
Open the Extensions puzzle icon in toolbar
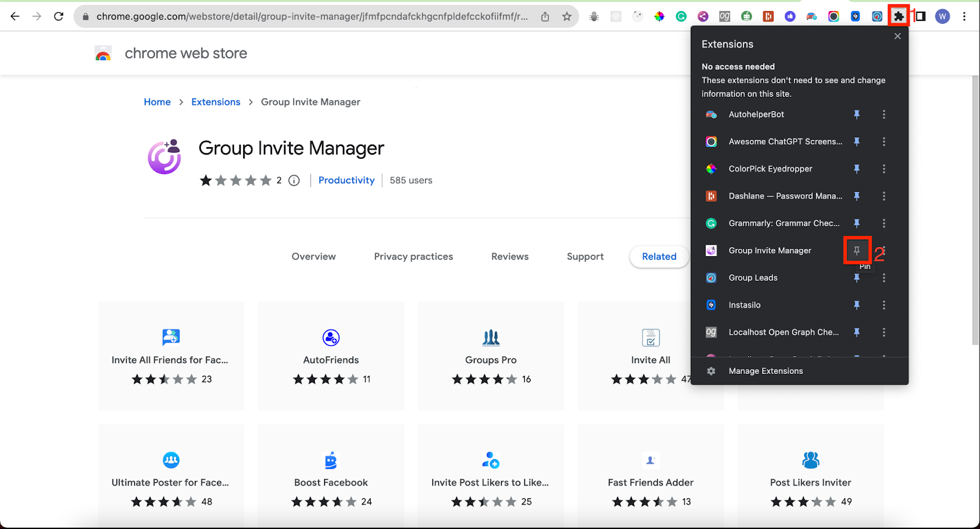click(x=899, y=17)
